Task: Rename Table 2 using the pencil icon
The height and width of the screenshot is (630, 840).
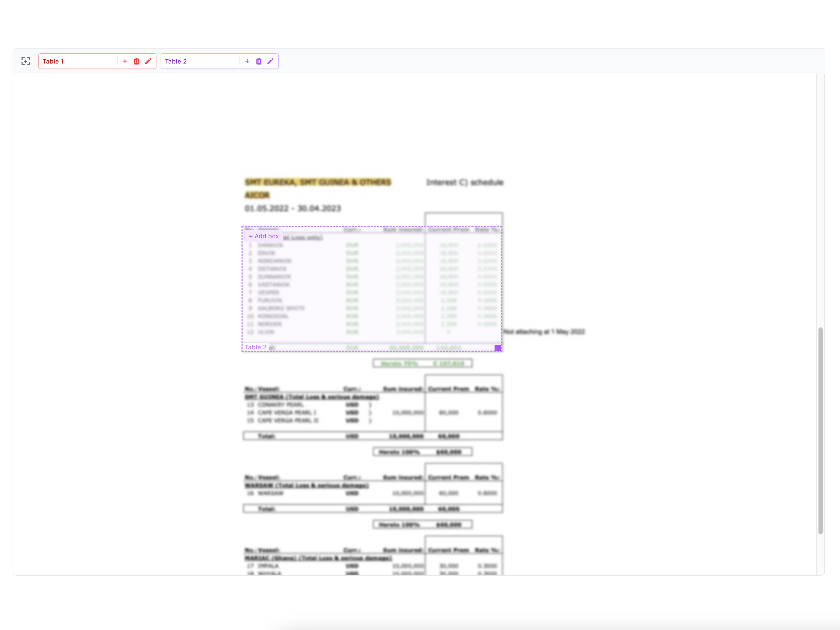Action: coord(271,61)
